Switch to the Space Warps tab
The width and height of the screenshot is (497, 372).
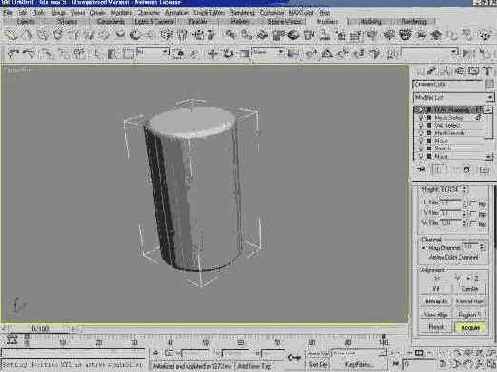click(284, 22)
